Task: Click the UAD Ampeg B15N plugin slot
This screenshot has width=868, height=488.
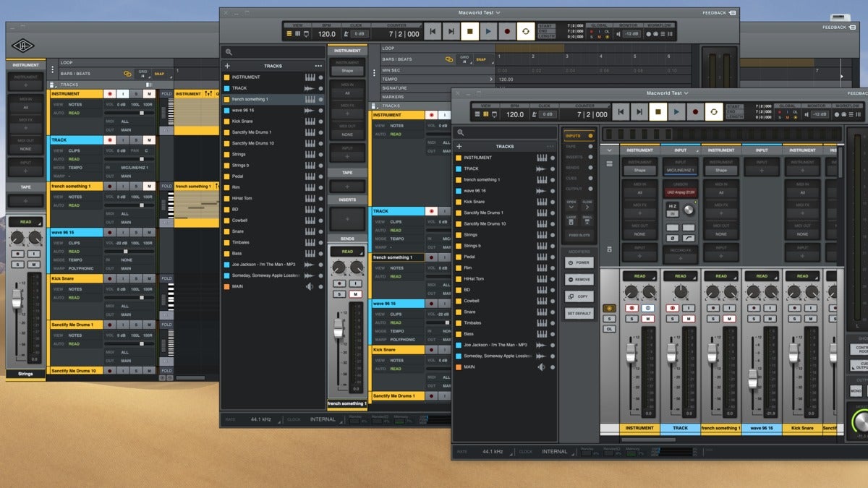Action: click(x=680, y=193)
